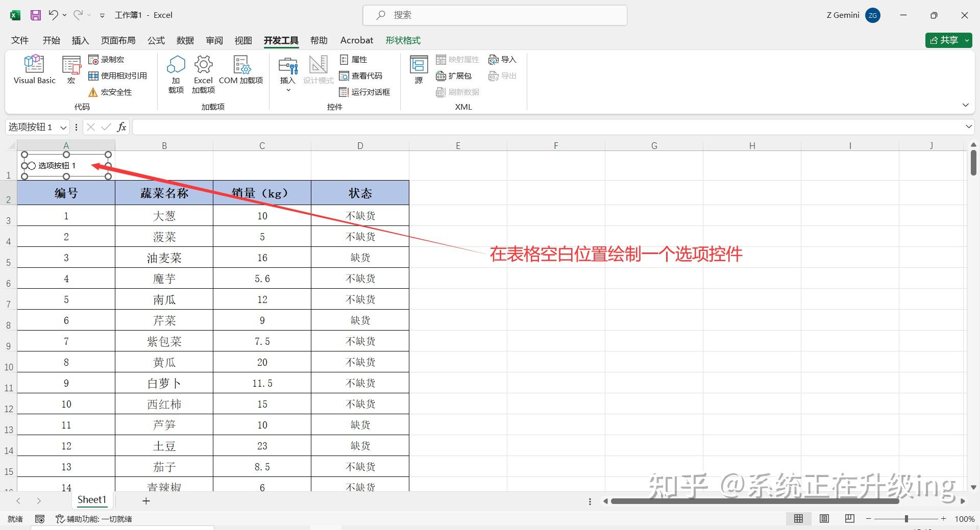Click cell containing 大葱
The height and width of the screenshot is (530, 980).
pos(164,216)
